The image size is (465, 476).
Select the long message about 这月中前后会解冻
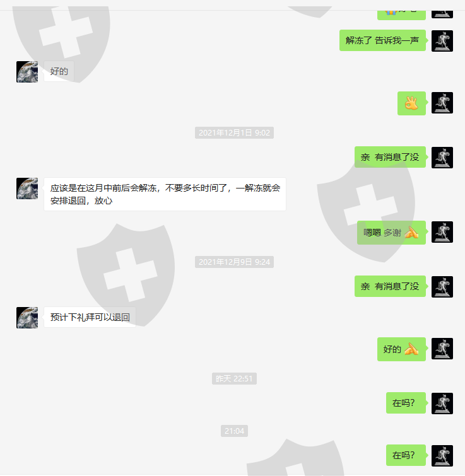point(165,194)
